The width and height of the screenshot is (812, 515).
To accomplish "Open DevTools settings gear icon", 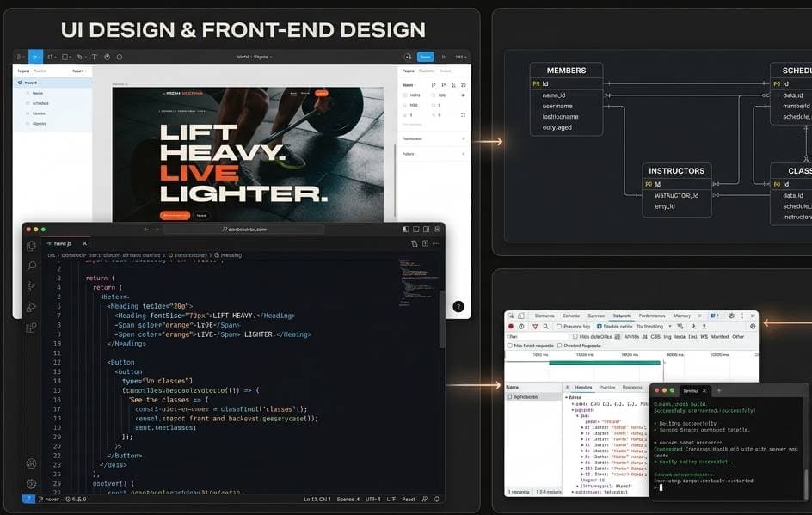I will (753, 327).
